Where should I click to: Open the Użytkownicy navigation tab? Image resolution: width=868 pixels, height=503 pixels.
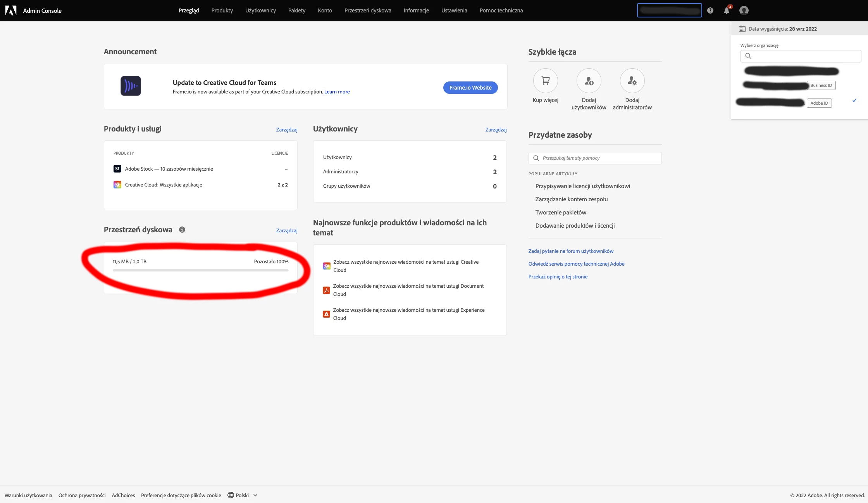coord(260,10)
